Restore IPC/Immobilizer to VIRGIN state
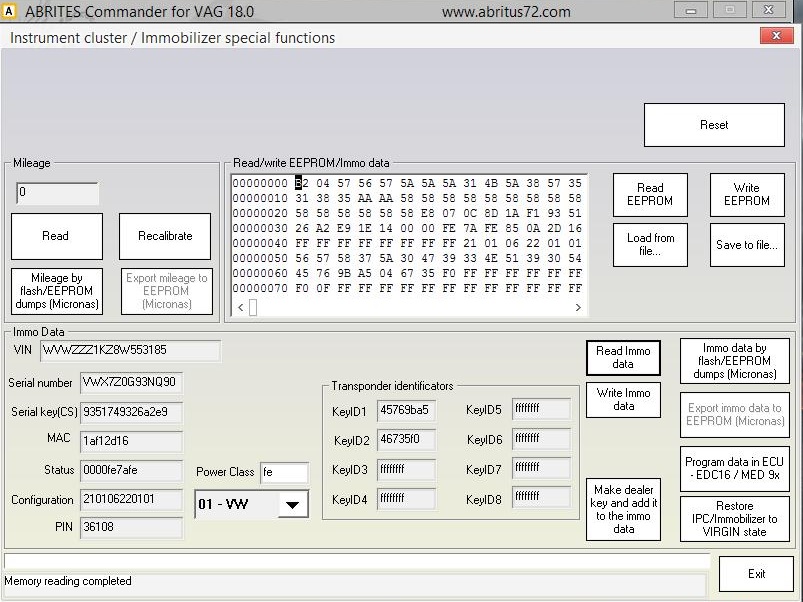803x602 pixels. (734, 519)
